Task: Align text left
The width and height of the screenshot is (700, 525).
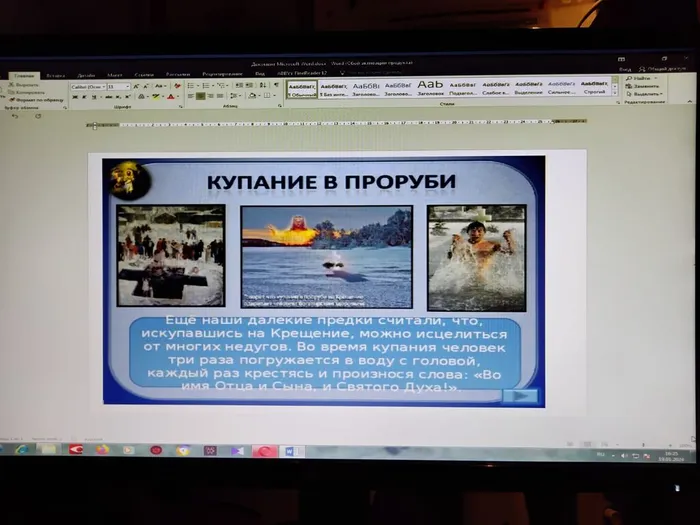Action: click(x=191, y=96)
